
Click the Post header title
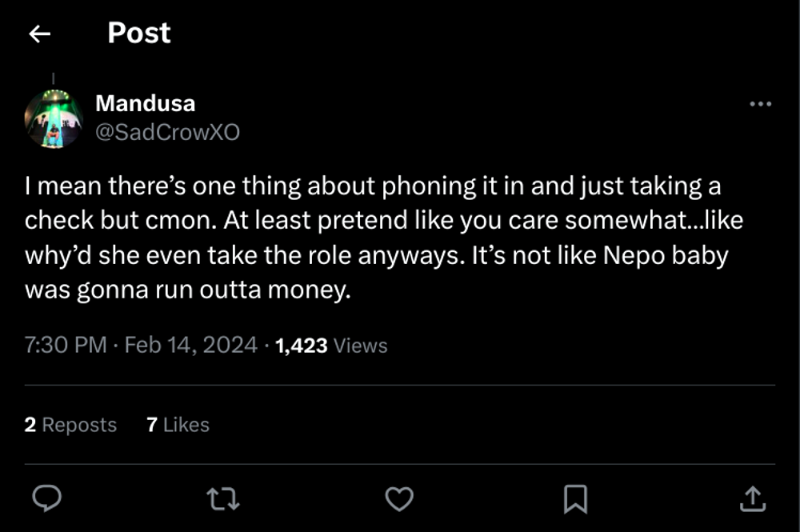pos(138,33)
